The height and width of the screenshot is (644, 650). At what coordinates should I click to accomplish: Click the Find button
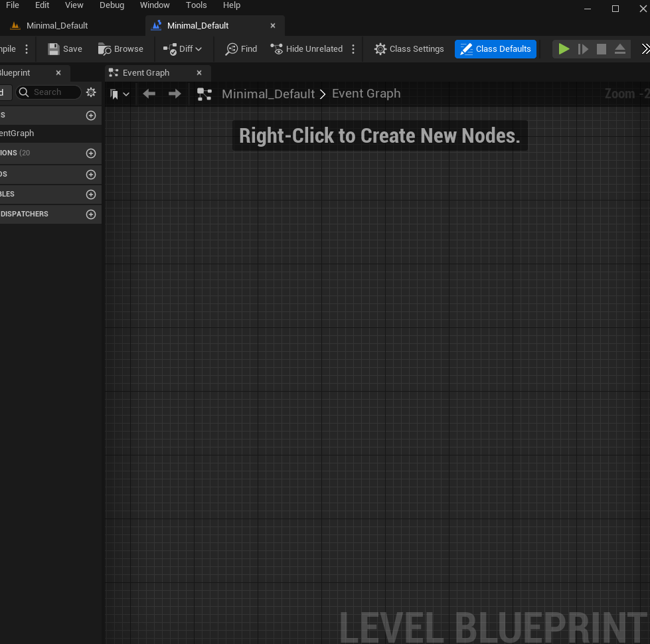241,49
